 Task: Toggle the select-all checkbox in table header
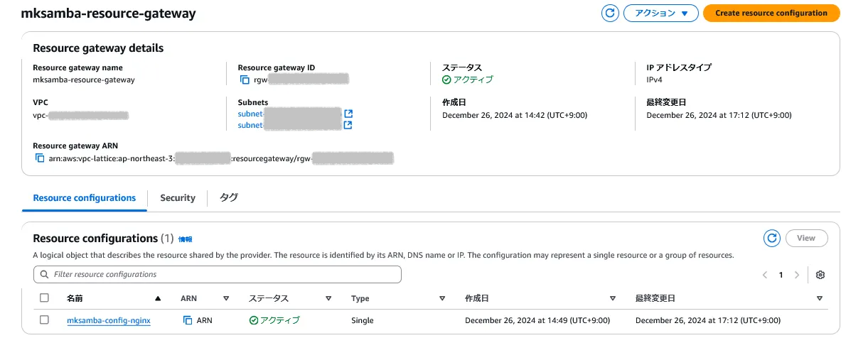tap(44, 298)
